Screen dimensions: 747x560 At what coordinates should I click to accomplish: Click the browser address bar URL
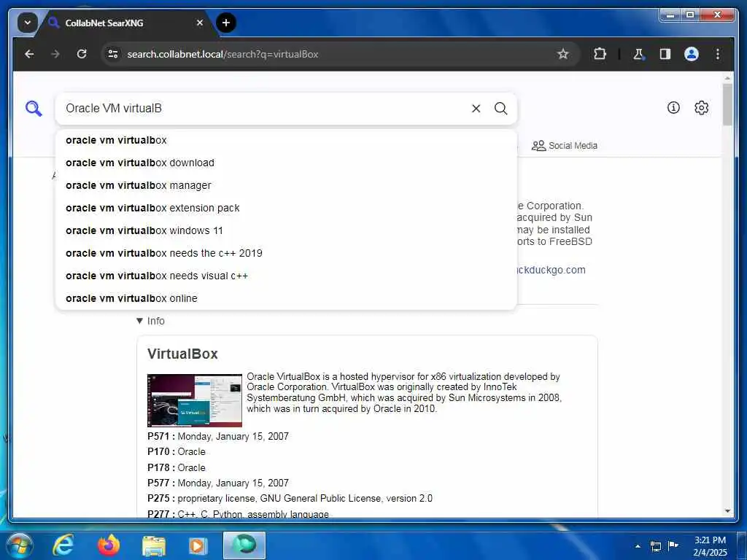point(222,54)
